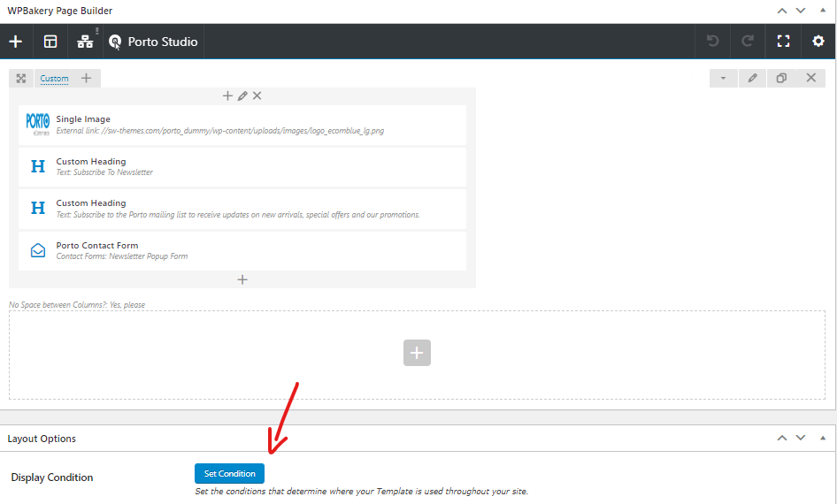Click the logo_ecomblue_lg.png external link text
This screenshot has width=837, height=504.
pyautogui.click(x=220, y=131)
